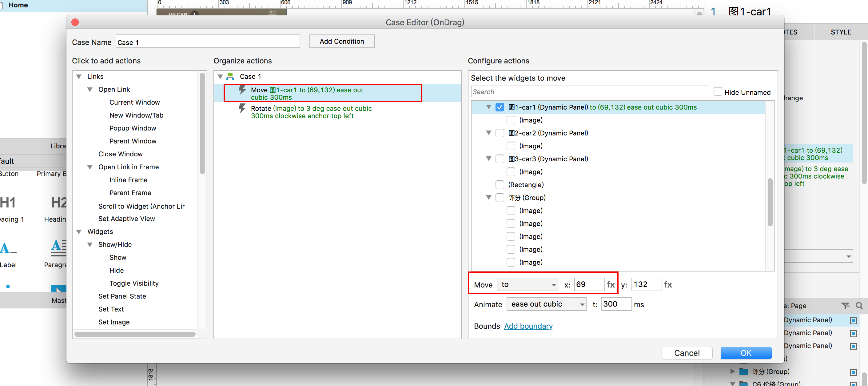Click the Add Condition button
868x386 pixels.
pyautogui.click(x=341, y=41)
